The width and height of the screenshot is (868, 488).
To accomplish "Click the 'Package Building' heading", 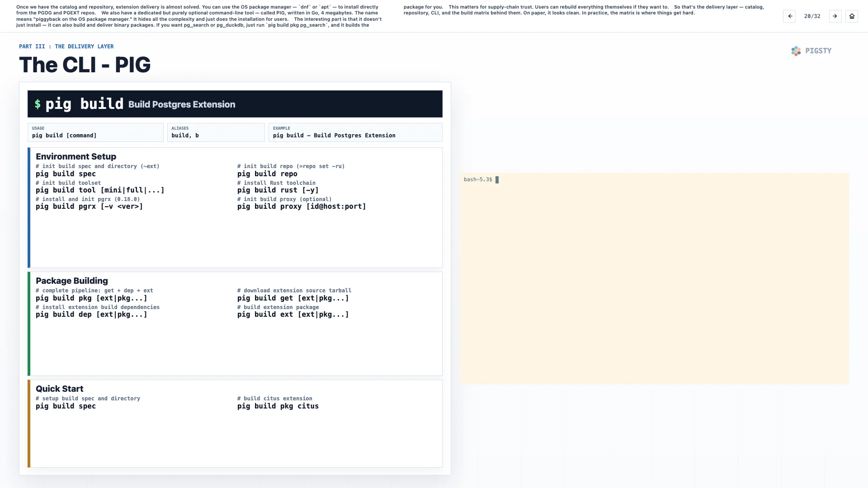I will pos(72,281).
